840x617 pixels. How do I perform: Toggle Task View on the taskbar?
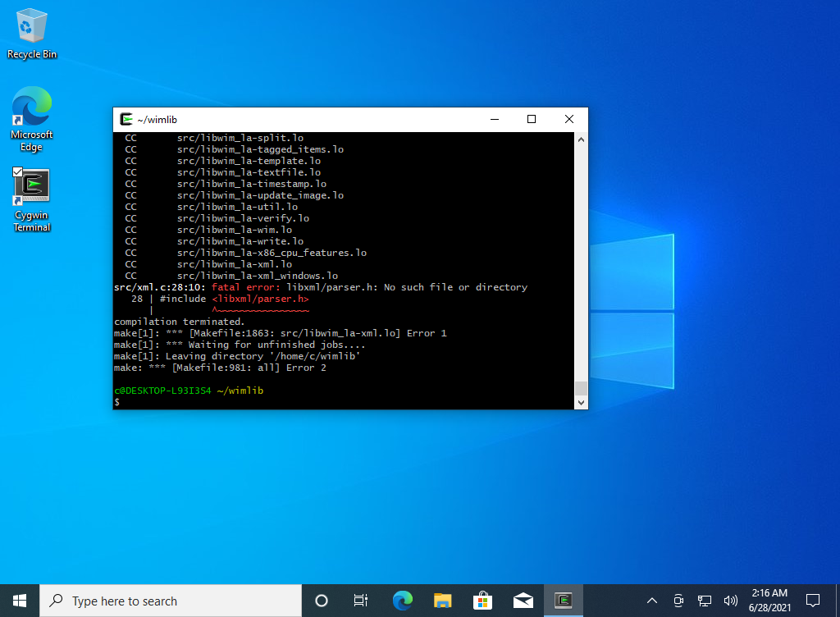click(361, 600)
